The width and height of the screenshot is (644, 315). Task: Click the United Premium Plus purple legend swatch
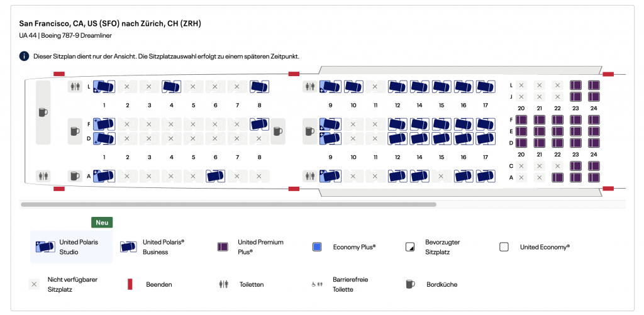223,247
